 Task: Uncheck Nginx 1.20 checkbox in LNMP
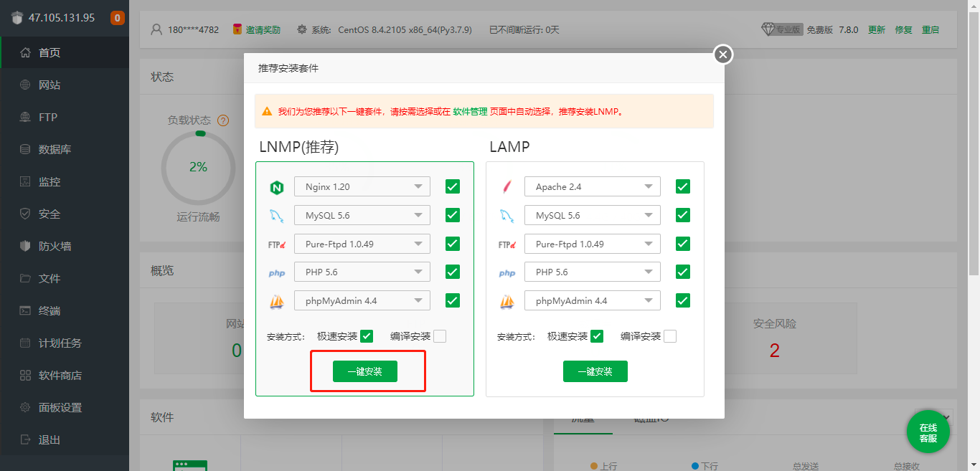click(453, 186)
